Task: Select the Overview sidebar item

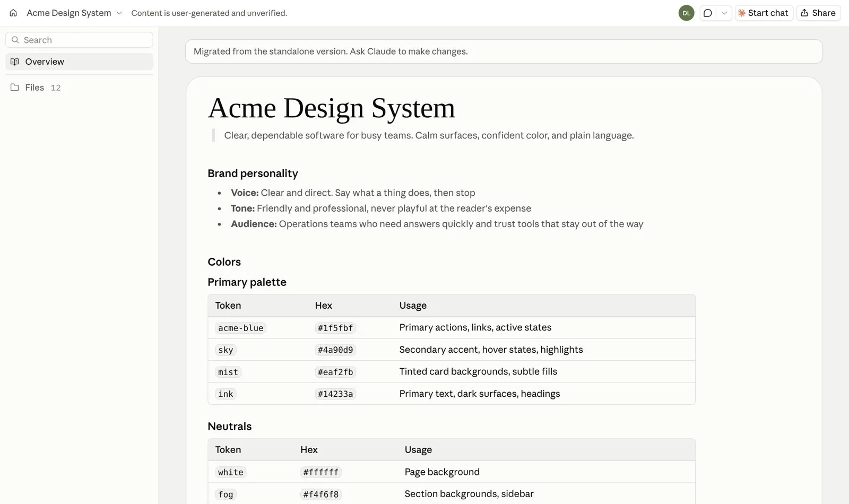Action: point(79,62)
